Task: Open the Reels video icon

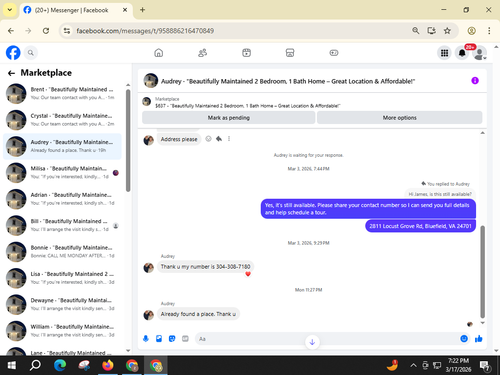Action: [246, 53]
